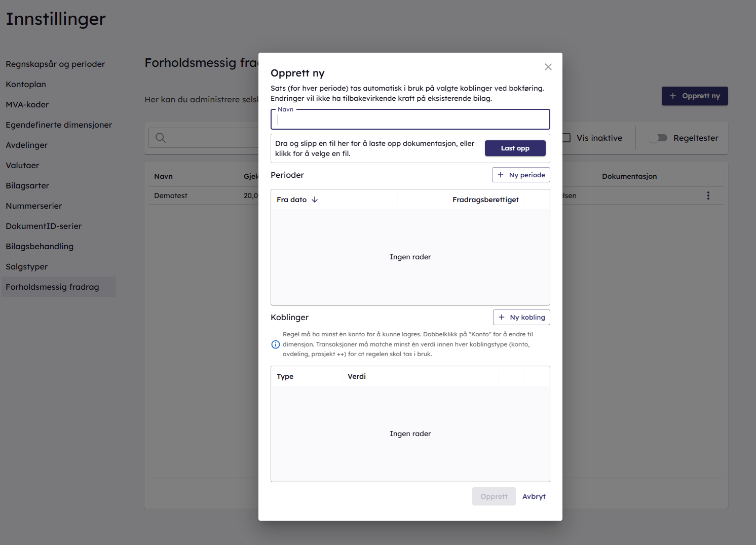Screen dimensions: 756x545
Task: Sort by the Fradragsberettiget column header
Action: [x=485, y=200]
